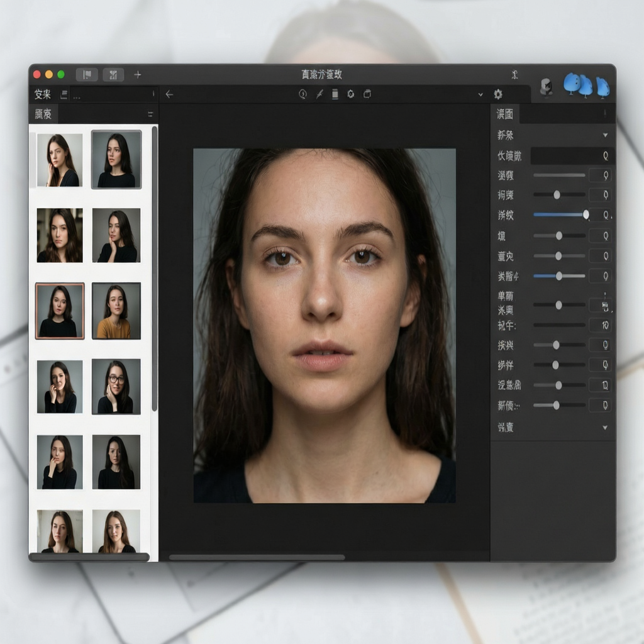Click the layout button beside the flag button

[113, 74]
